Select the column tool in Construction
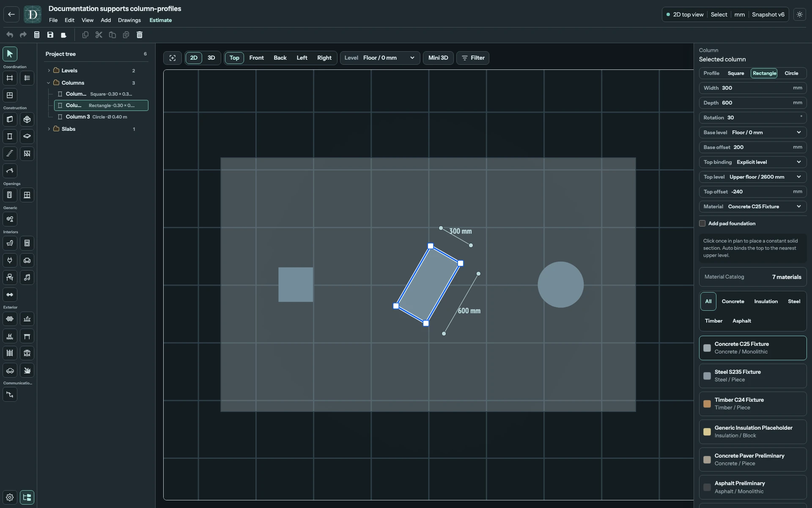Image resolution: width=812 pixels, height=508 pixels. tap(10, 136)
